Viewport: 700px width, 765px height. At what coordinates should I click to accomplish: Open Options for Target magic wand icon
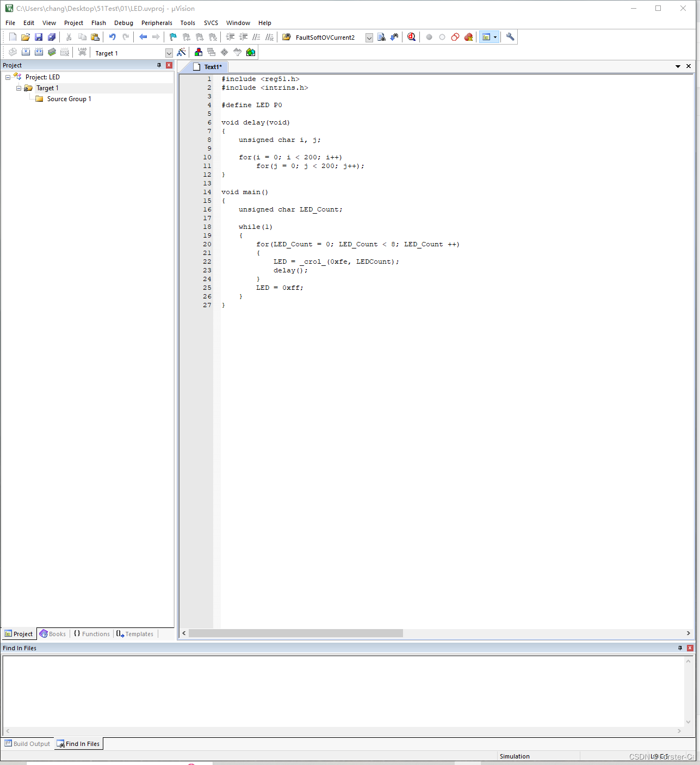(182, 52)
